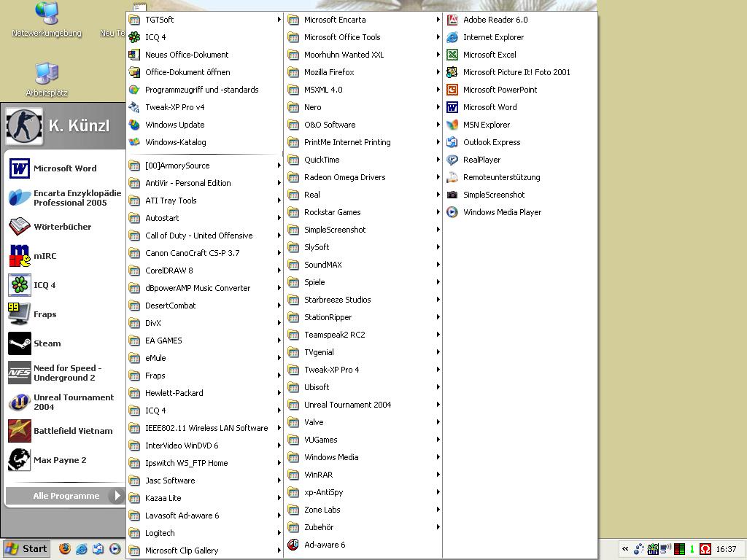Open Windows Update icon

click(x=134, y=125)
